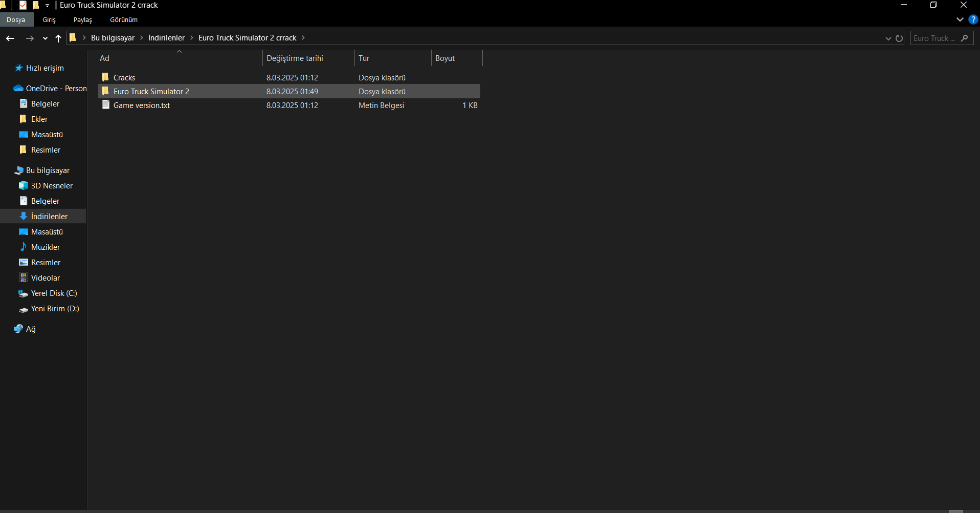Select Ağ network in the navigation pane
The height and width of the screenshot is (513, 980).
31,329
